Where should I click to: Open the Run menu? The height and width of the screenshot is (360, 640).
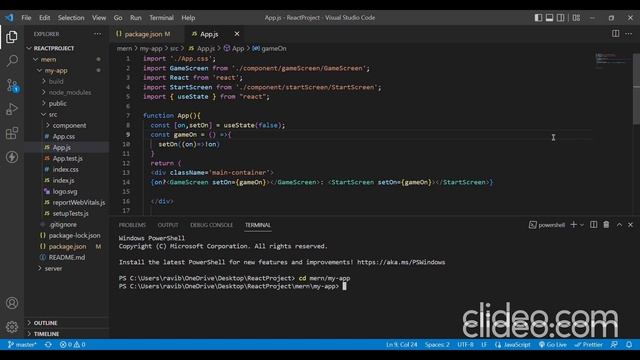[x=136, y=18]
